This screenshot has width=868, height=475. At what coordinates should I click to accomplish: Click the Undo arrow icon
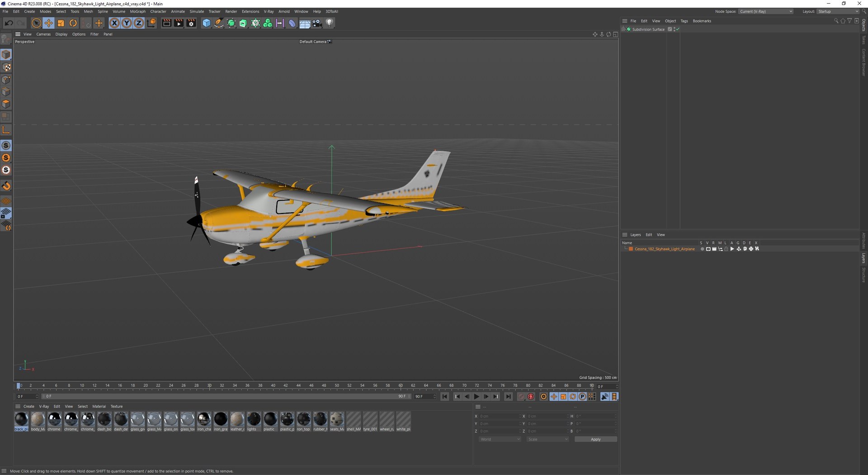[x=9, y=23]
